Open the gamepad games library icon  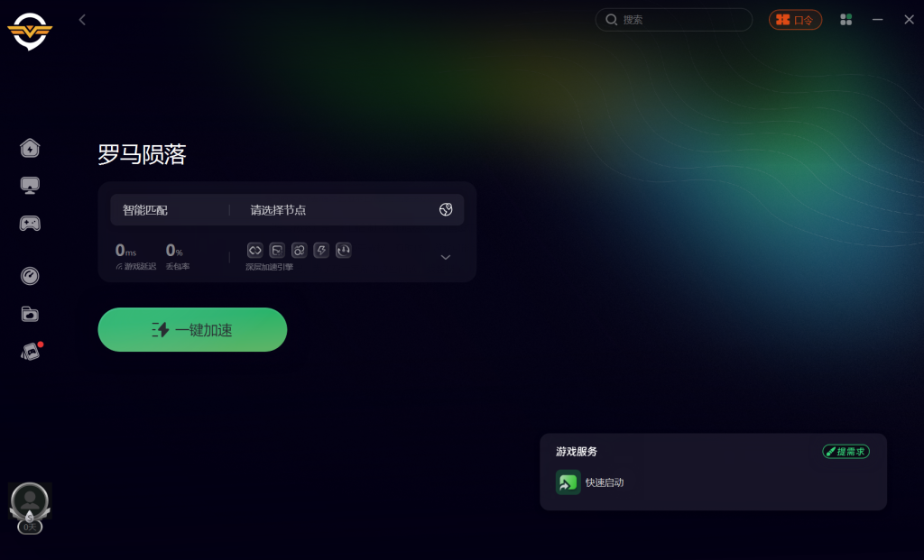pyautogui.click(x=30, y=223)
